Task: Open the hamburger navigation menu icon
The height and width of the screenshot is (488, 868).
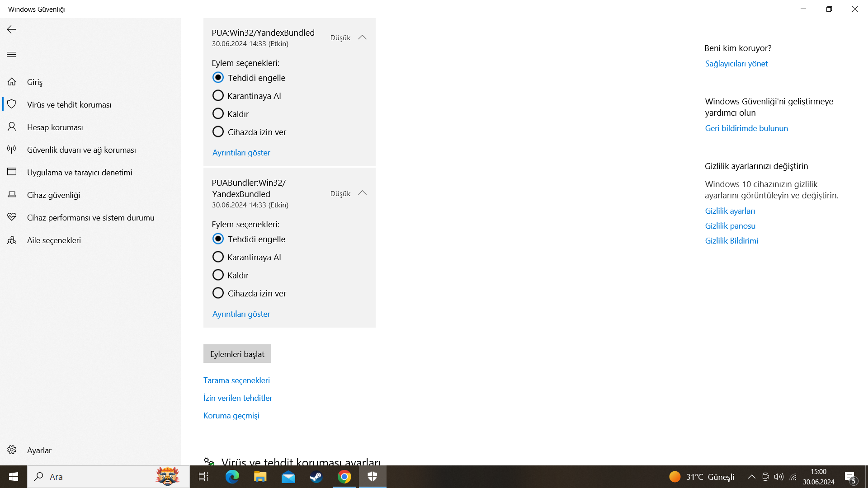Action: (x=11, y=55)
